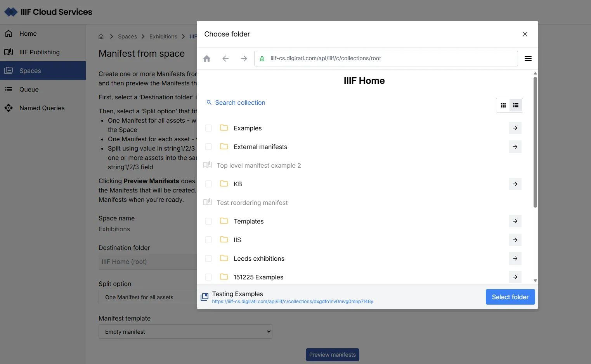Click the breadcrumb home icon

(x=101, y=36)
